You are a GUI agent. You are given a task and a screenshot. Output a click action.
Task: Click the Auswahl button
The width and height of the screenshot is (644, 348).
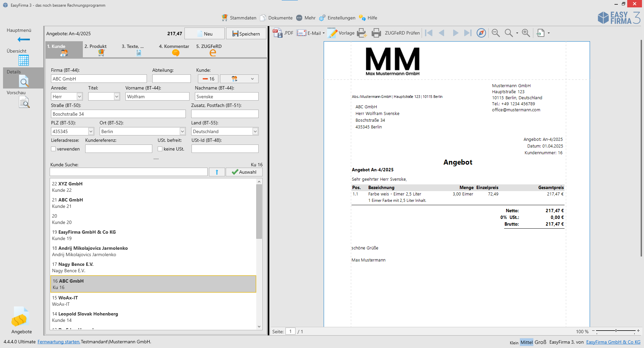click(x=244, y=172)
